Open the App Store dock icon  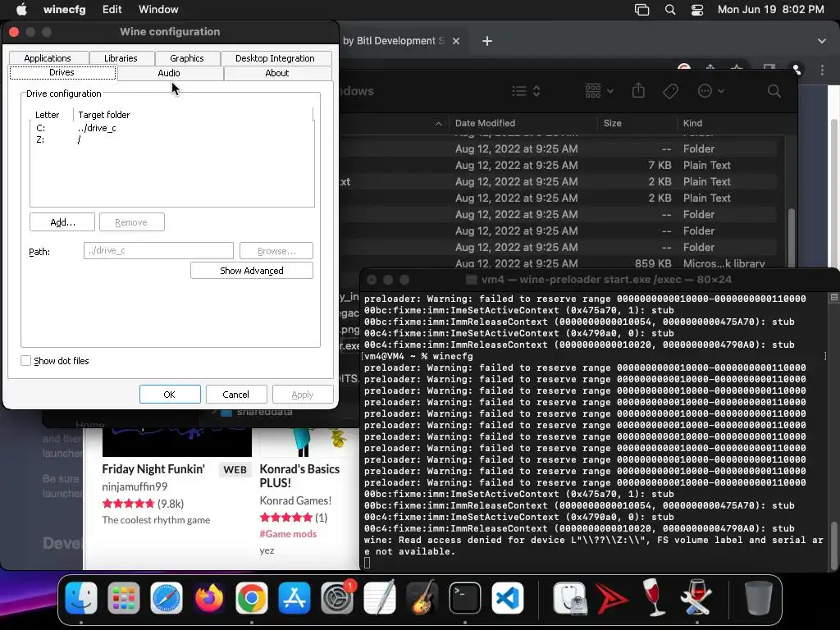point(294,598)
